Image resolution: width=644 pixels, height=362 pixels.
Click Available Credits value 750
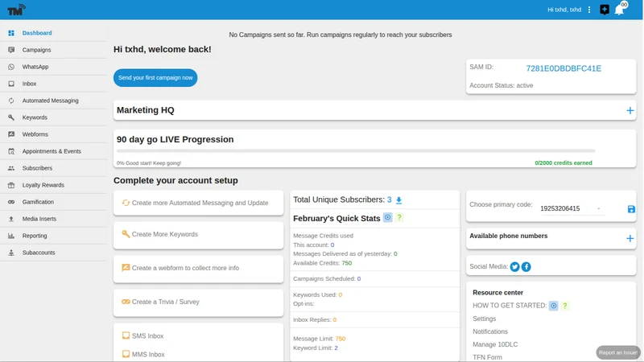click(347, 263)
